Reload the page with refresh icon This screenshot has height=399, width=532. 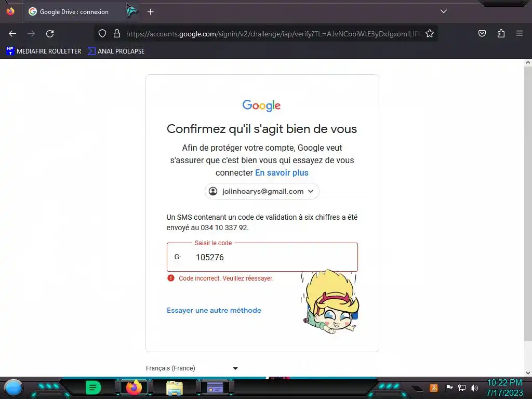50,34
